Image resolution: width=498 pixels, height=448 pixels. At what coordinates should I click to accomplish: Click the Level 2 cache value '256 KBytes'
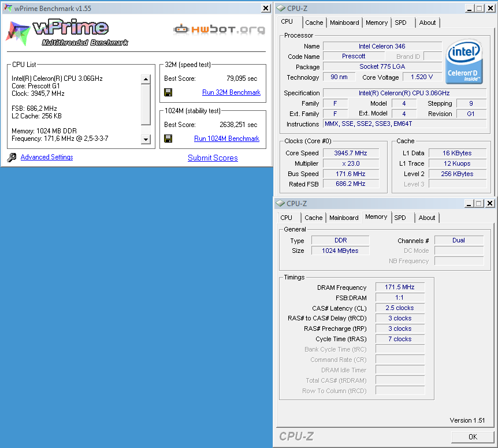(x=457, y=174)
